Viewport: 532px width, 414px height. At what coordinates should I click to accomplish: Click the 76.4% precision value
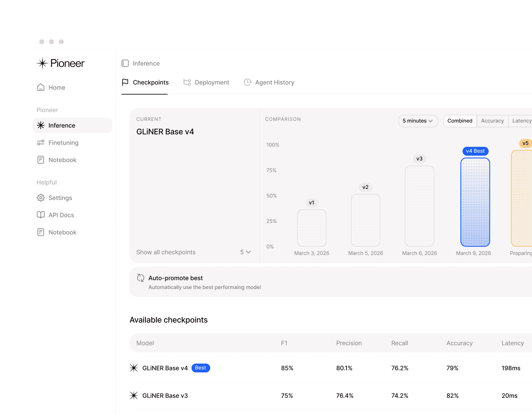(345, 396)
